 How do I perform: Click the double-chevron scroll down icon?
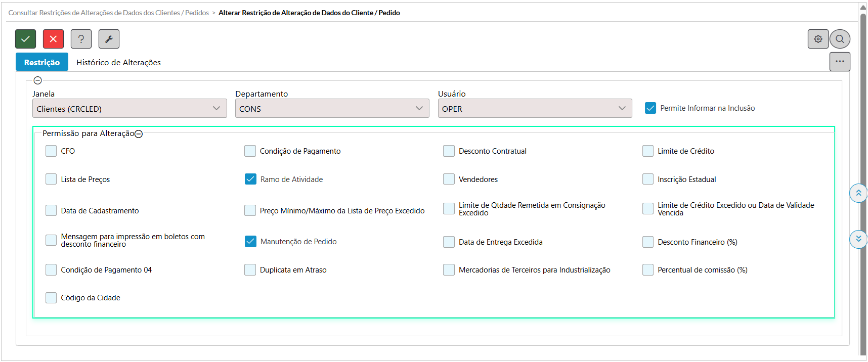(x=858, y=239)
